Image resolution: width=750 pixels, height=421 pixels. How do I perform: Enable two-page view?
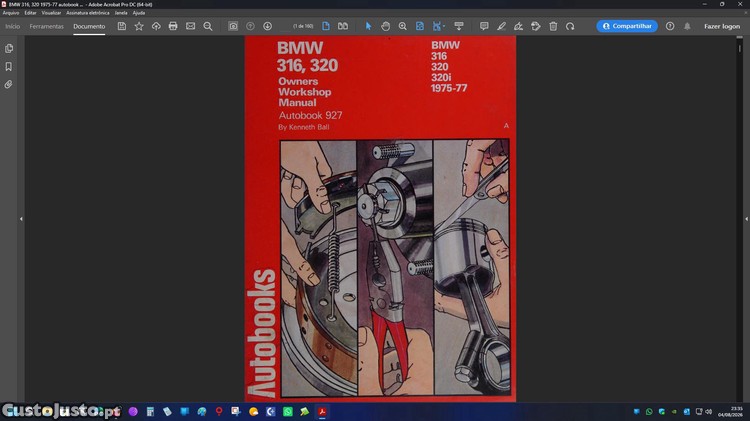tap(343, 26)
